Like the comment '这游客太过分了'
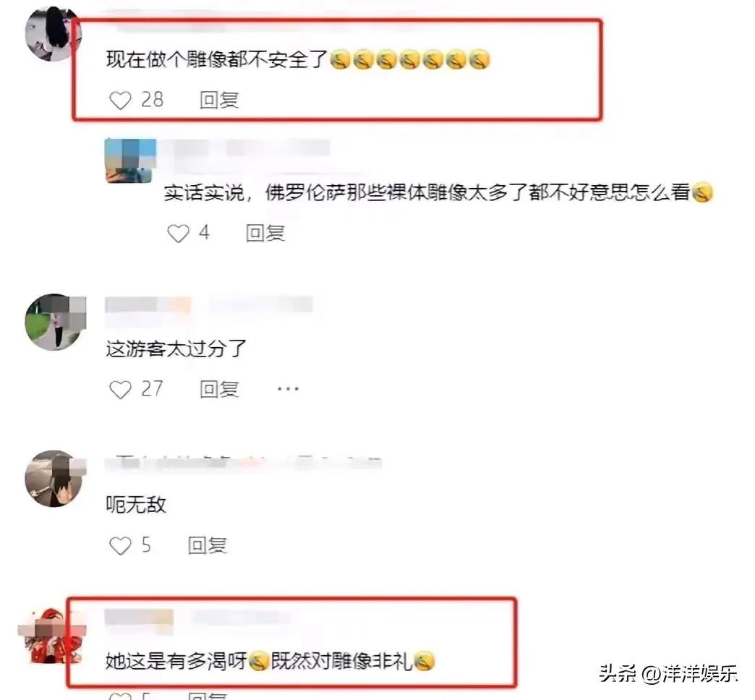755x700 pixels. 120,390
